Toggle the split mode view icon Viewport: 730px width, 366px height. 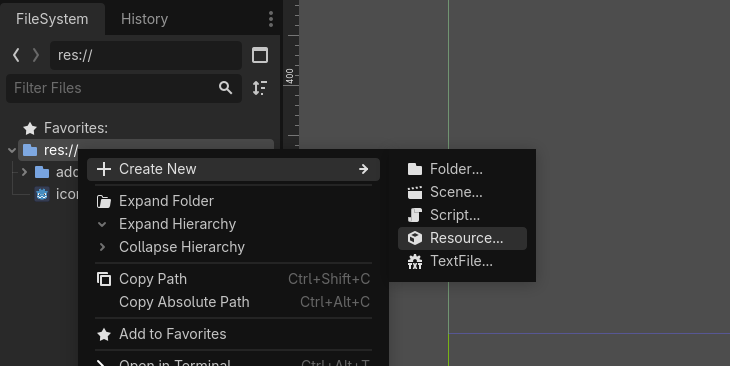[260, 55]
